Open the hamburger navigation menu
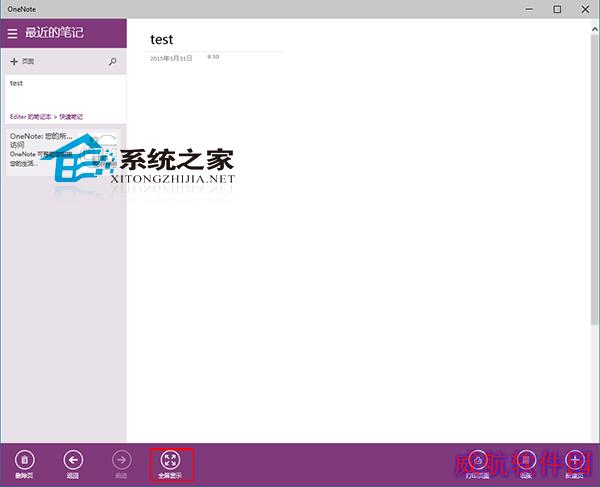The height and width of the screenshot is (487, 600). tap(12, 33)
